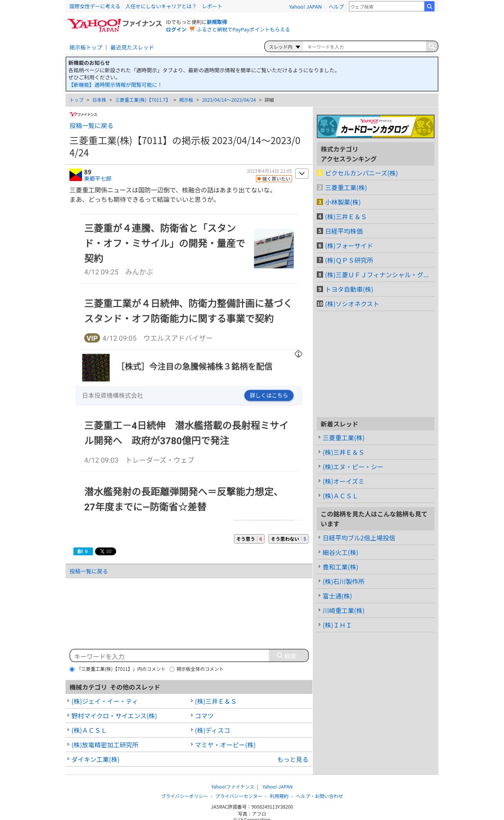Click the top 投稿一覧に戻る link

point(91,126)
